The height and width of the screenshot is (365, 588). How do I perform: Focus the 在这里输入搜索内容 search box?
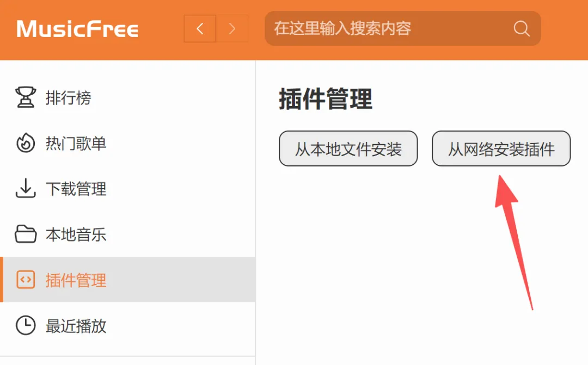(x=381, y=29)
